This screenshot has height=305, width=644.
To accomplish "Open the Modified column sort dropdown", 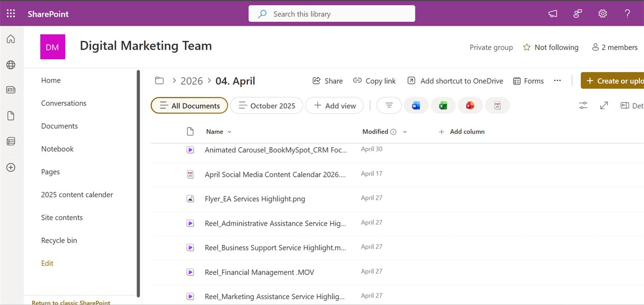I will 405,132.
